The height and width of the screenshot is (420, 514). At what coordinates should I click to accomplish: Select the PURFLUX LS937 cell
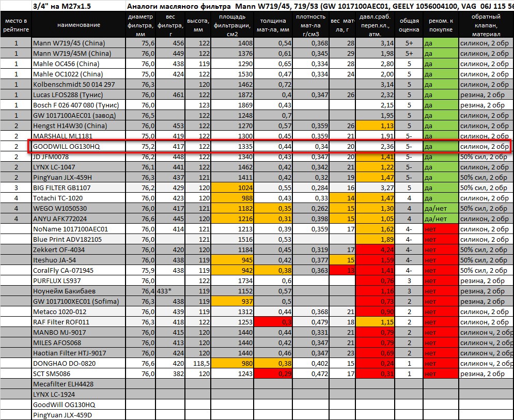click(x=79, y=281)
